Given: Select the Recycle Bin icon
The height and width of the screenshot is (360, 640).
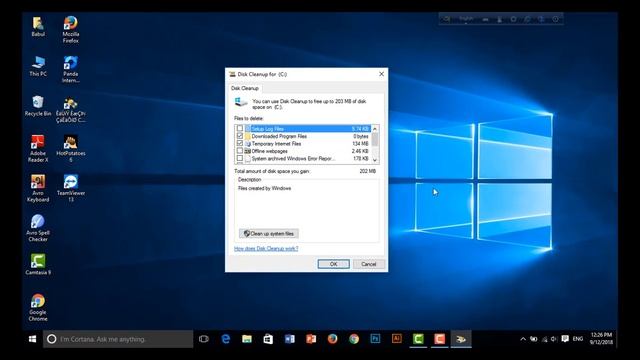Looking at the screenshot, I should [x=38, y=106].
